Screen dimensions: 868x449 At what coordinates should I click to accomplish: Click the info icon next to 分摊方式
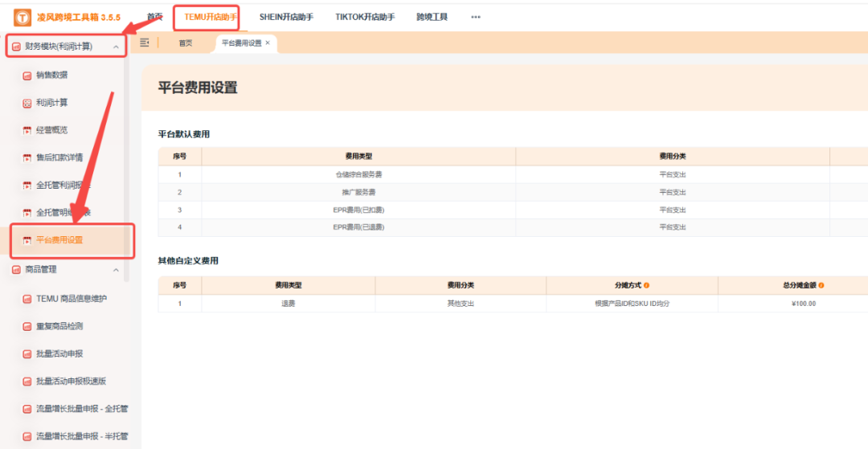tap(646, 285)
